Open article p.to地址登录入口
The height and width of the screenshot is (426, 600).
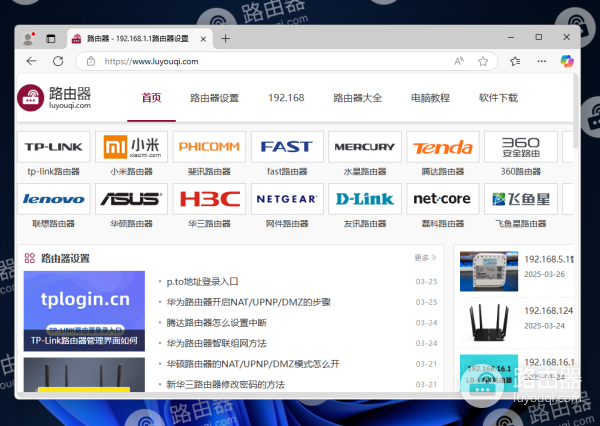coord(202,282)
